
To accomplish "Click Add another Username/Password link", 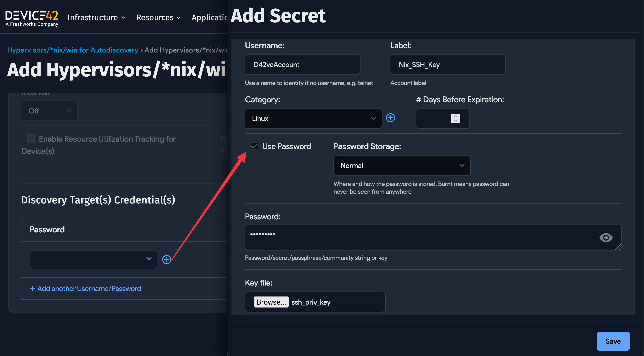I will tap(85, 288).
